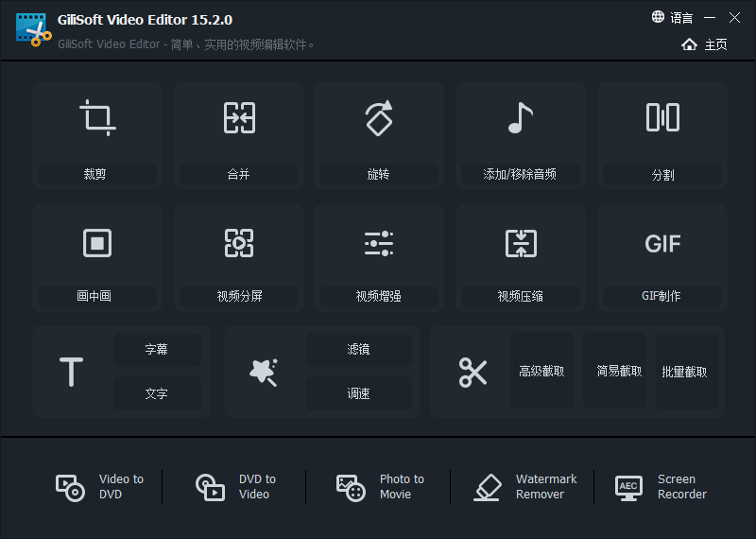Open the 画中画 picture-in-picture icon
This screenshot has width=756, height=539.
pyautogui.click(x=97, y=243)
